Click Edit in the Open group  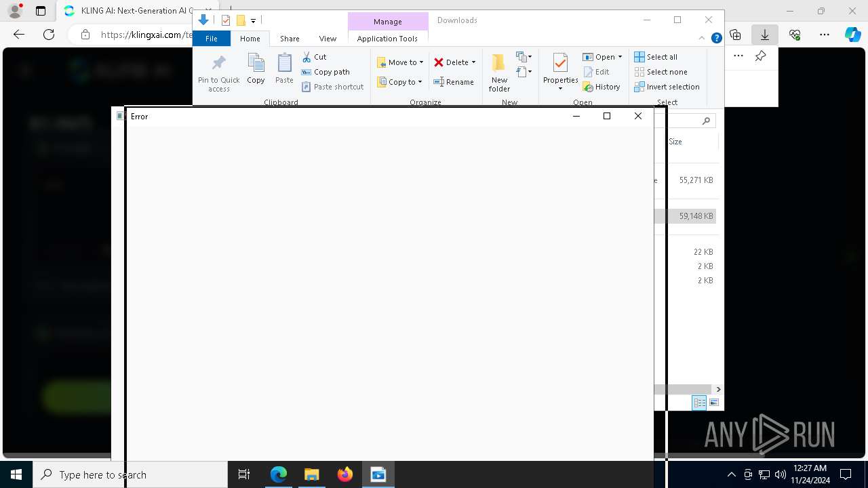click(596, 72)
